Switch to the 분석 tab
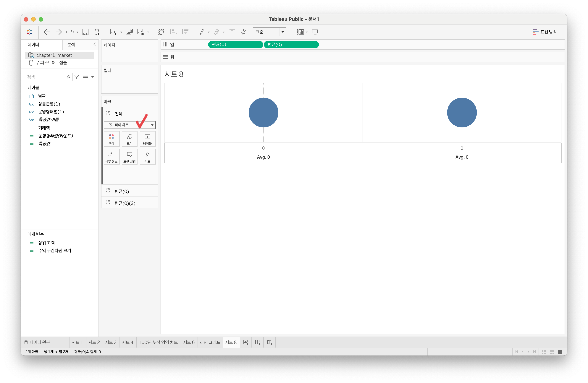This screenshot has height=383, width=588. click(x=71, y=44)
